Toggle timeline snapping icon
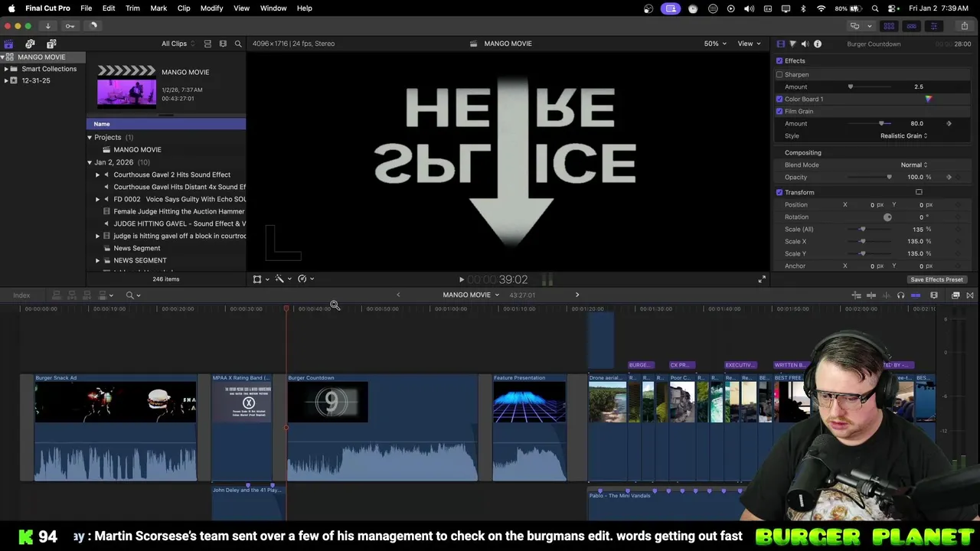 pos(916,295)
